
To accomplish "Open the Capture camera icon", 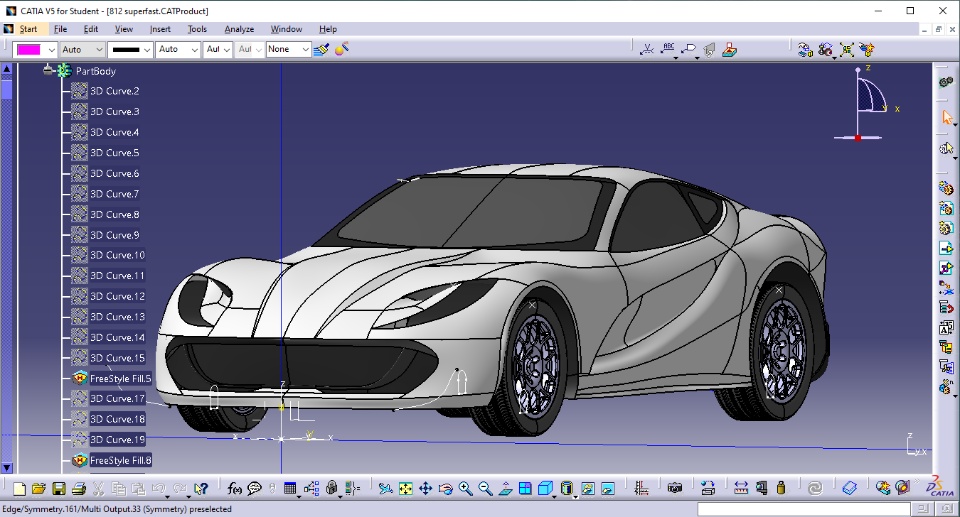I will 675,488.
